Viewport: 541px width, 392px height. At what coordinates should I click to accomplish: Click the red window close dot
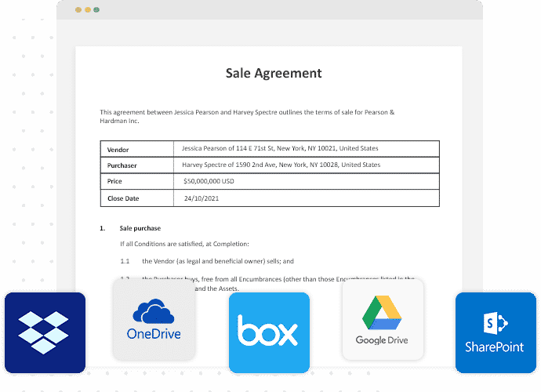(78, 9)
